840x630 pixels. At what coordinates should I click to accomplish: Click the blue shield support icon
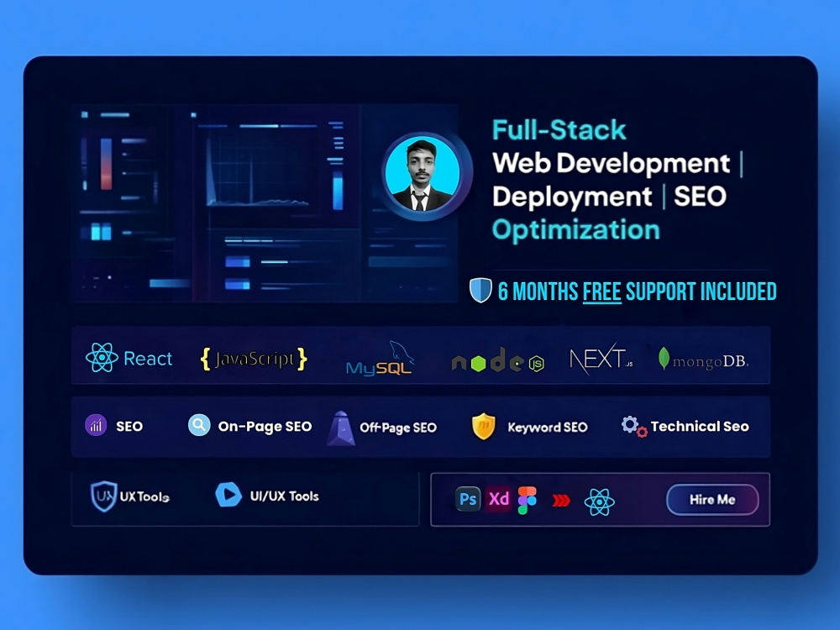(x=480, y=291)
